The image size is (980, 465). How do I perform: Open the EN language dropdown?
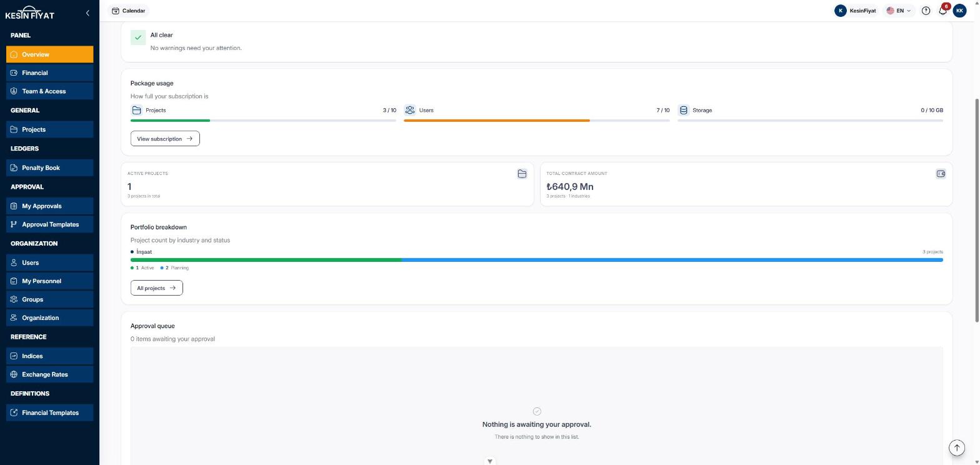pyautogui.click(x=899, y=11)
